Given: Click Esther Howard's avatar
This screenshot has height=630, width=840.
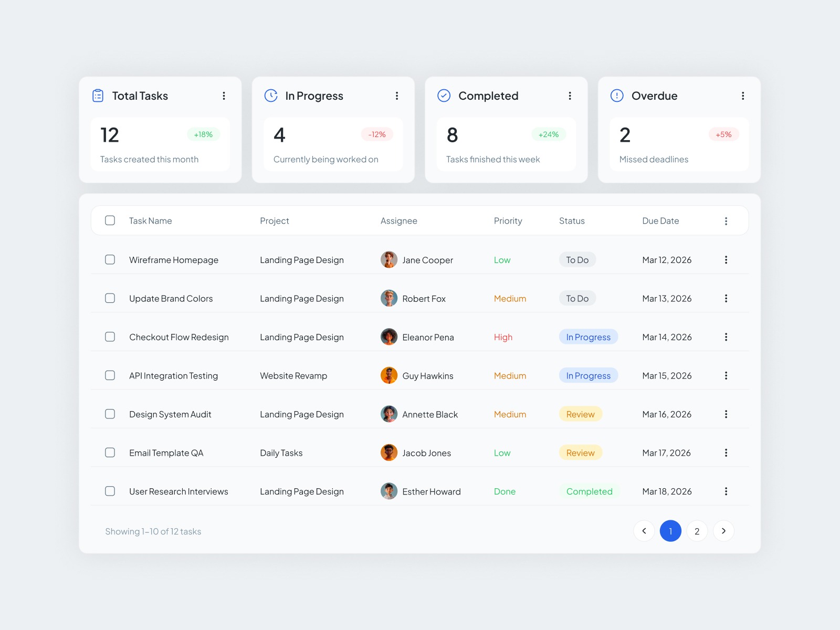Looking at the screenshot, I should 389,491.
